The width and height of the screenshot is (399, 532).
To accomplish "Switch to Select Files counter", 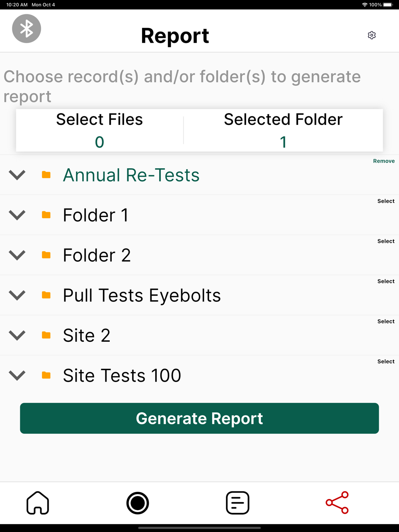I will click(99, 130).
